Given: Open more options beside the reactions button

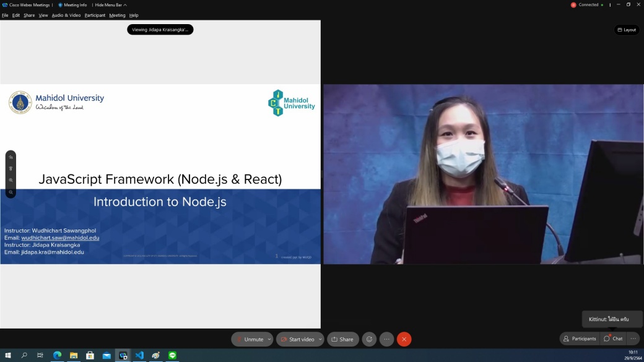Looking at the screenshot, I should coord(387,339).
